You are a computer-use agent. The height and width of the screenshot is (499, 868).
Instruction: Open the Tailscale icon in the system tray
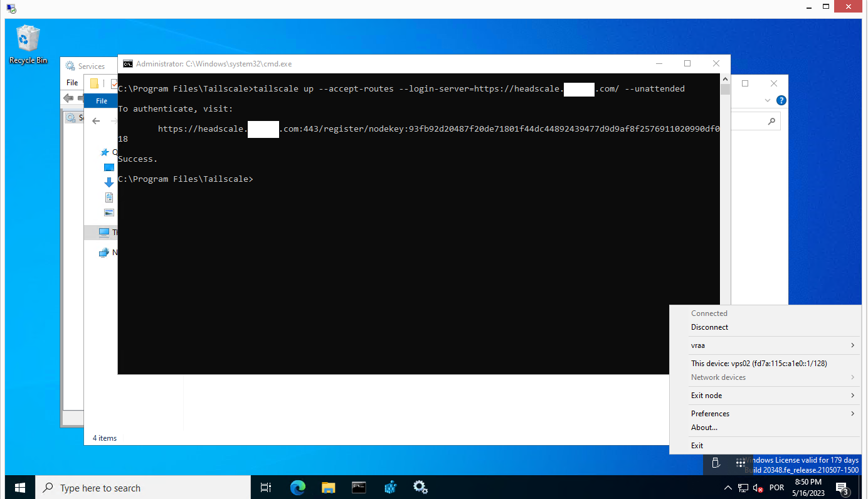pos(741,463)
